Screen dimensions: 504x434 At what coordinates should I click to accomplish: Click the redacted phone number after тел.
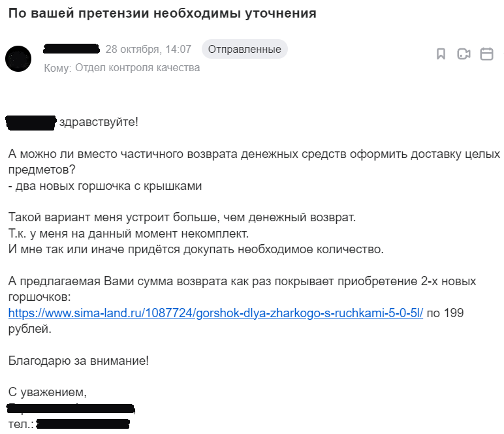pos(83,424)
